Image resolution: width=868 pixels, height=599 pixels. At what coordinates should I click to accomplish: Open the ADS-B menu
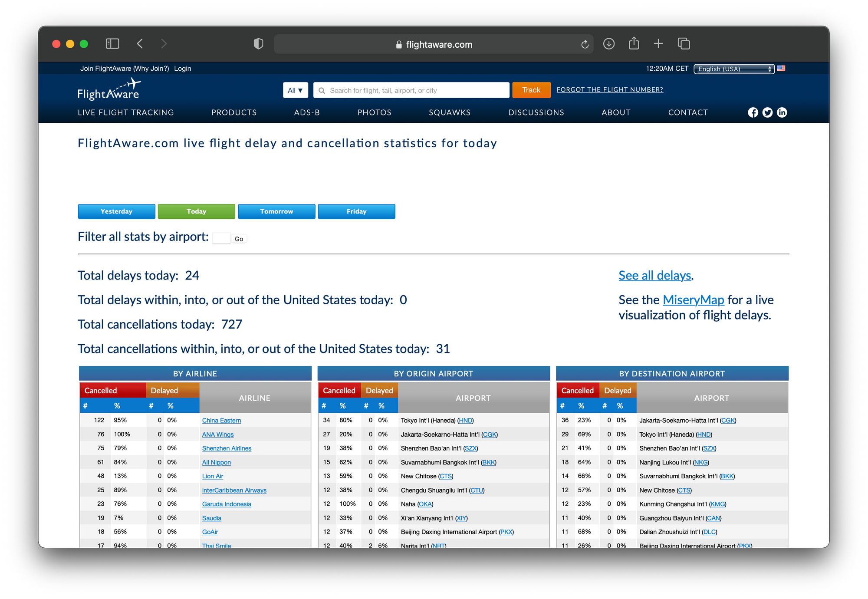tap(307, 112)
